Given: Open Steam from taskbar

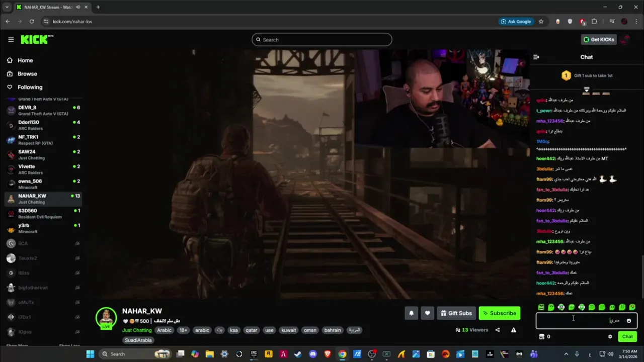Looking at the screenshot, I should pyautogui.click(x=298, y=354).
